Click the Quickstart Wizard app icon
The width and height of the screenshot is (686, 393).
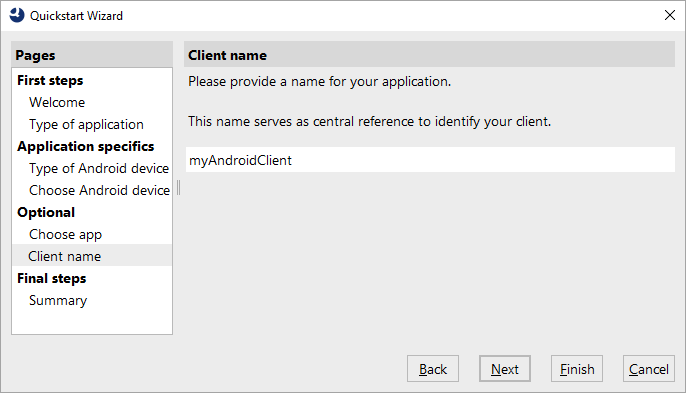(17, 15)
